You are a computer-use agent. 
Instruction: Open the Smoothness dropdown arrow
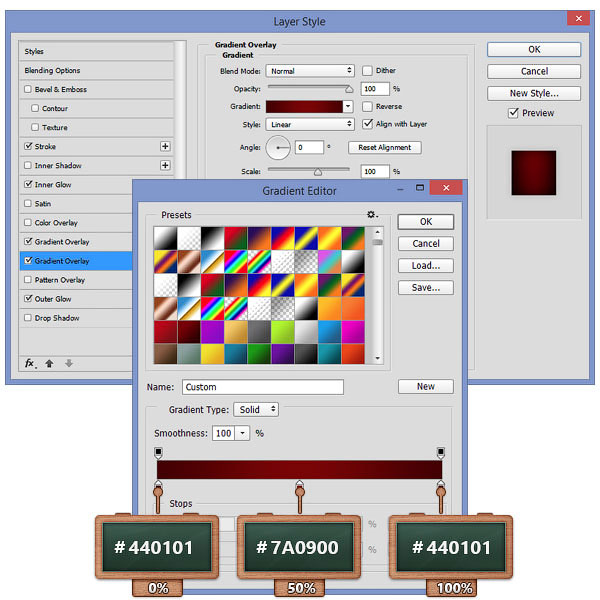(242, 433)
